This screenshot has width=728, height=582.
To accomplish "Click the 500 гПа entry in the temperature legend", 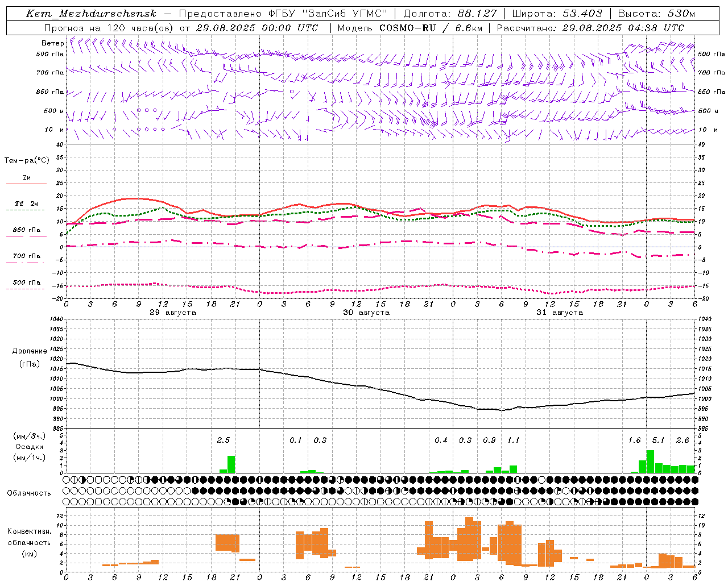I will [27, 282].
